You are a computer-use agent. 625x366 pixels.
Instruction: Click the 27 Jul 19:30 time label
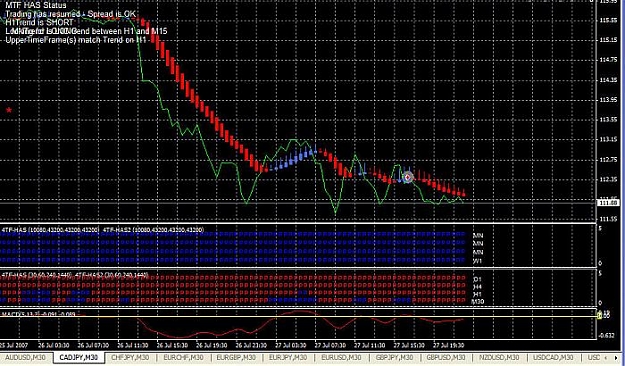click(x=449, y=345)
